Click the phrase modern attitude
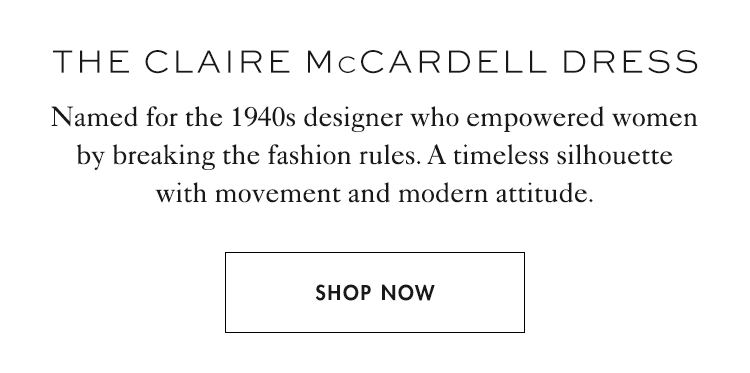Viewport: 750px width, 373px height. [x=495, y=194]
